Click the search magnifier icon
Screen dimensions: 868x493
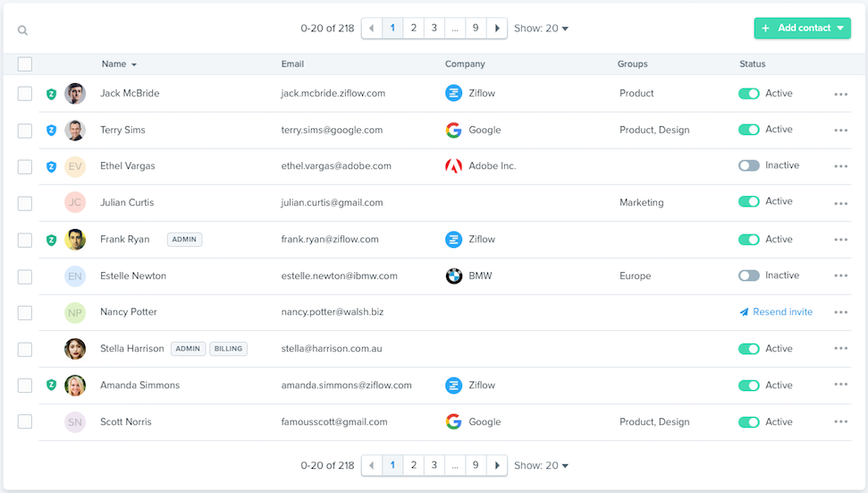(22, 30)
